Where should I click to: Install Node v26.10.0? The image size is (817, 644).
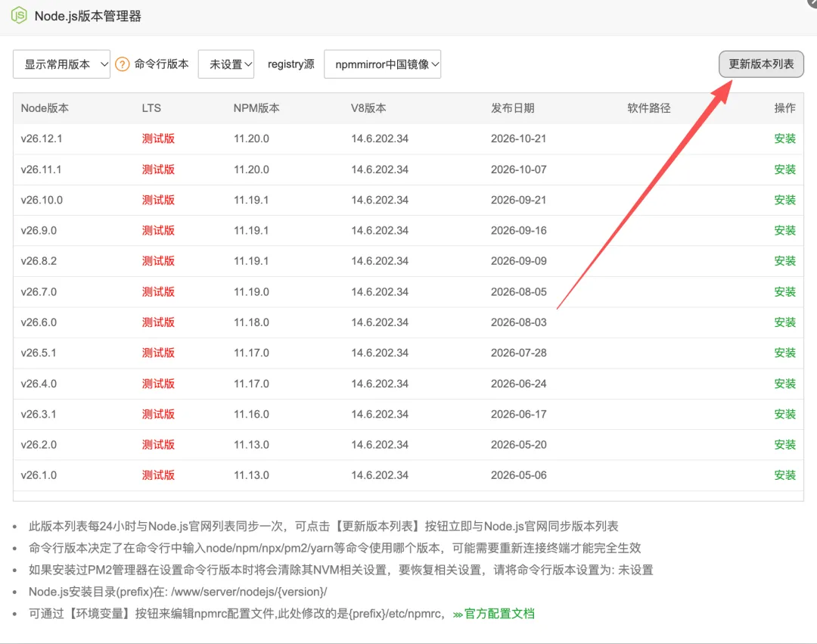[784, 200]
